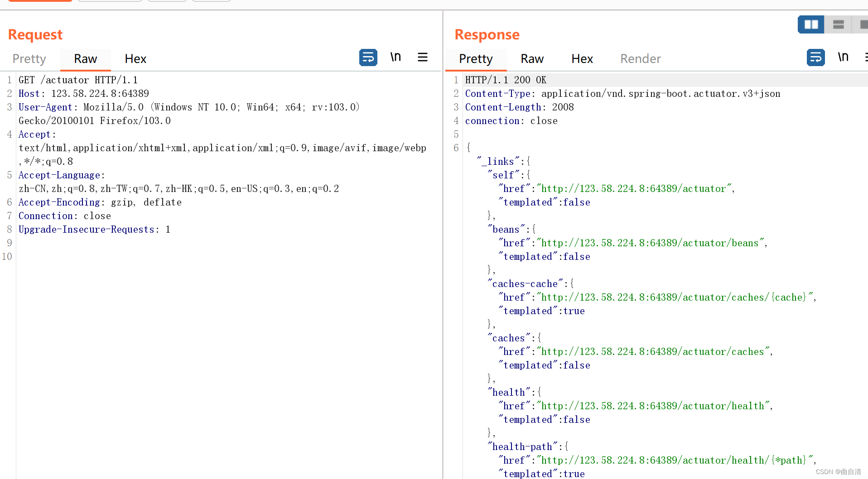
Task: Show newline characters in Response panel
Action: pyautogui.click(x=843, y=57)
